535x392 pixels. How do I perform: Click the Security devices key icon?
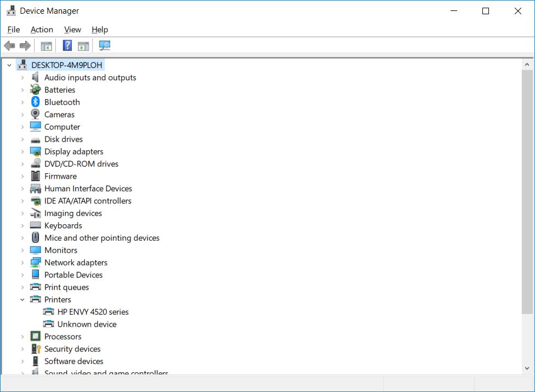click(x=36, y=349)
